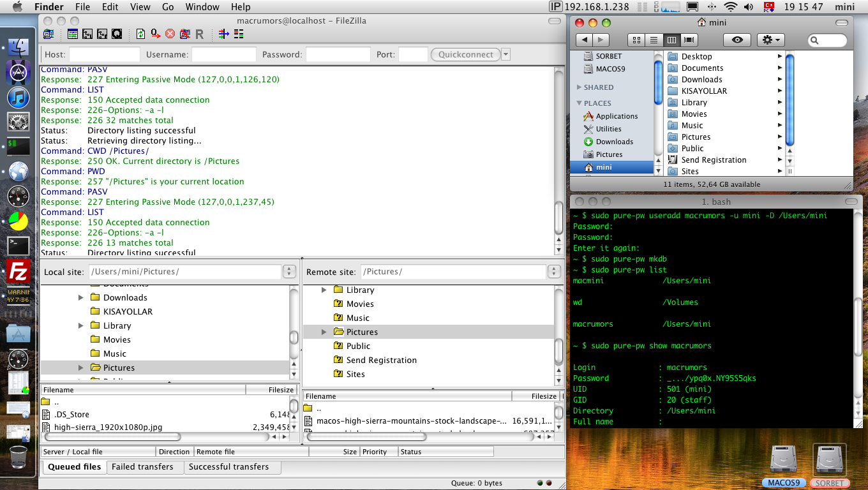Select Applications in Finder sidebar

pos(611,116)
